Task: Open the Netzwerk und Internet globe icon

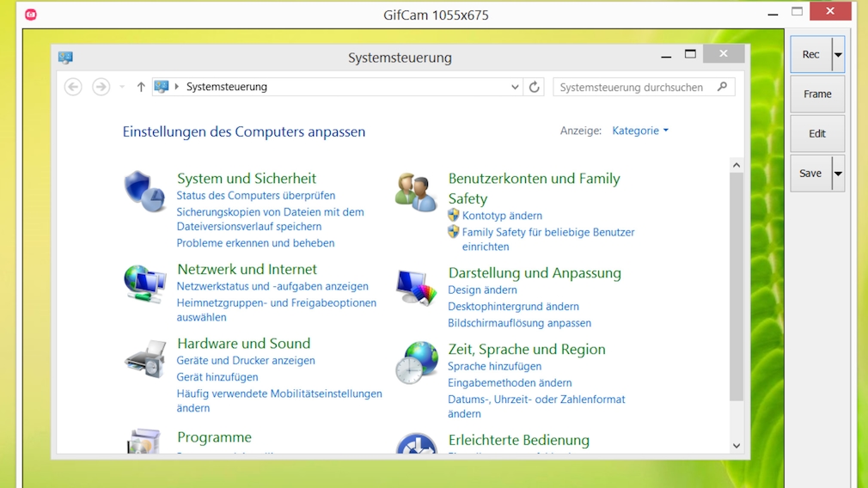Action: (x=144, y=284)
